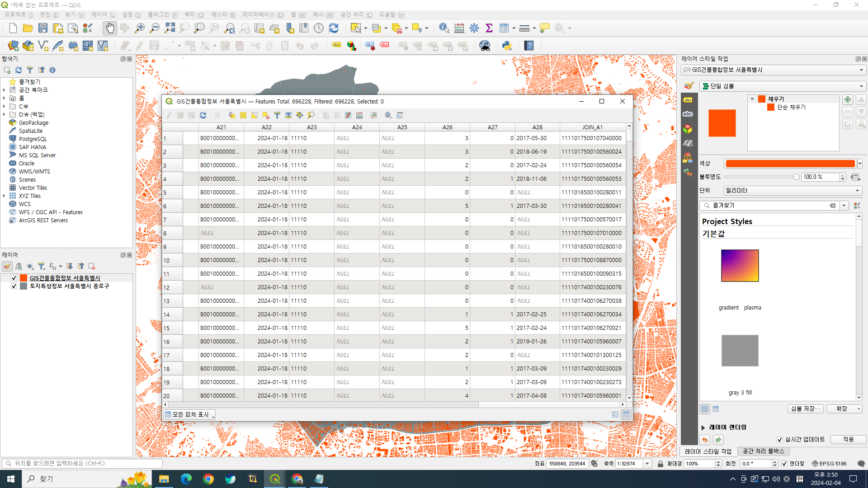Viewport: 868px width, 488px height.
Task: Open the Python console icon
Action: click(x=507, y=46)
